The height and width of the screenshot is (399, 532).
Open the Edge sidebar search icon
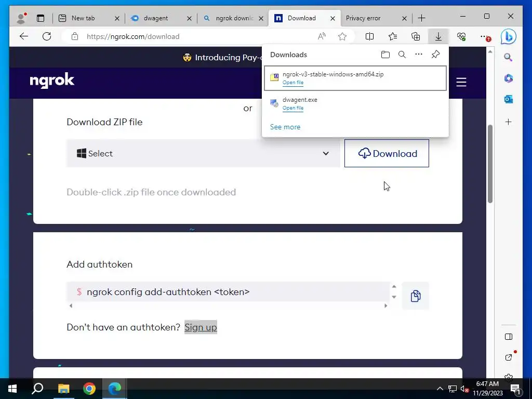coord(508,57)
